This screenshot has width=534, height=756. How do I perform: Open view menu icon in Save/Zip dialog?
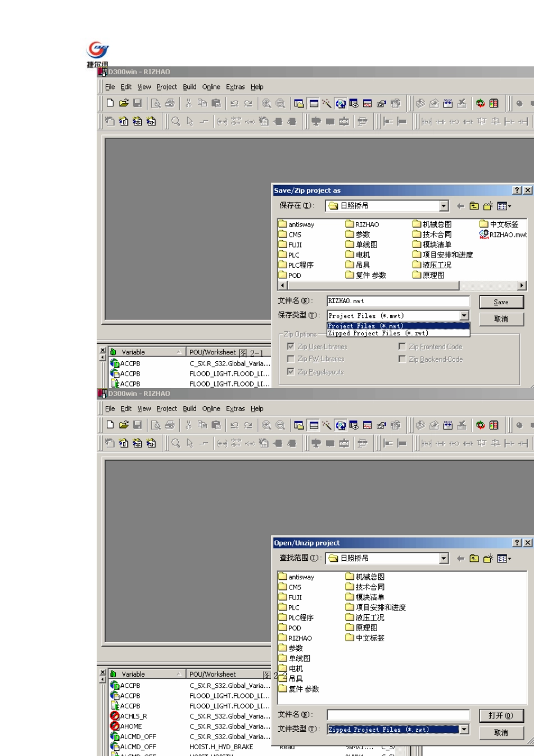pyautogui.click(x=504, y=206)
